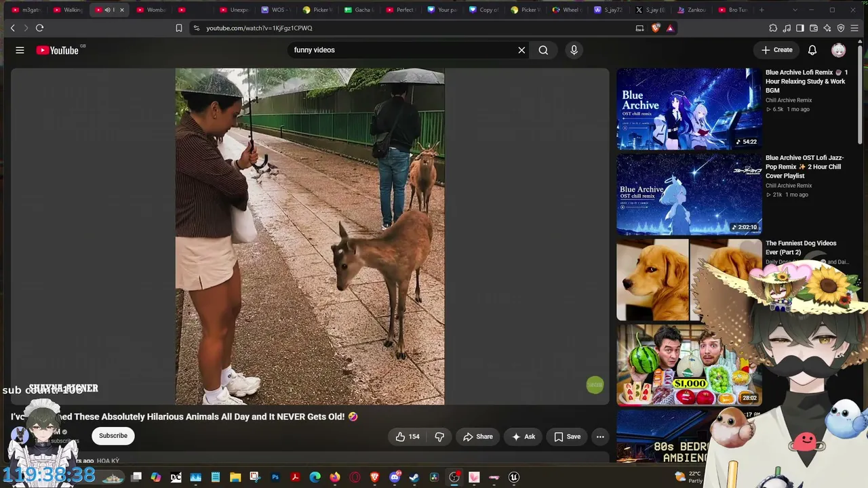Open File Explorer from taskbar
Viewport: 868px width, 488px height.
[235, 477]
